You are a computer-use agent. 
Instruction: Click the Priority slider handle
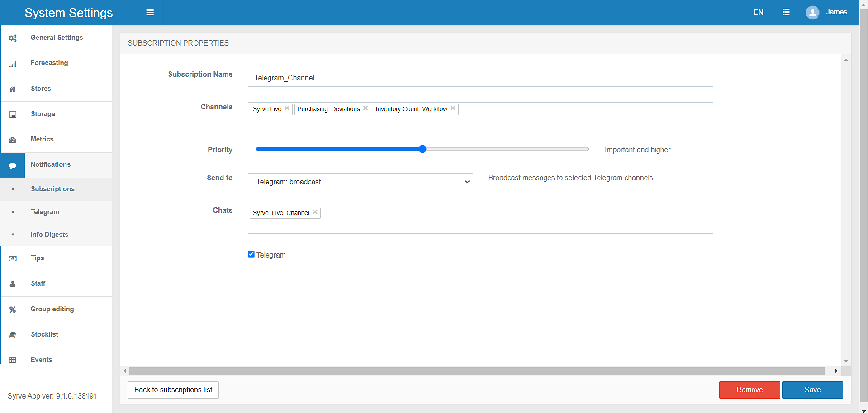click(422, 149)
